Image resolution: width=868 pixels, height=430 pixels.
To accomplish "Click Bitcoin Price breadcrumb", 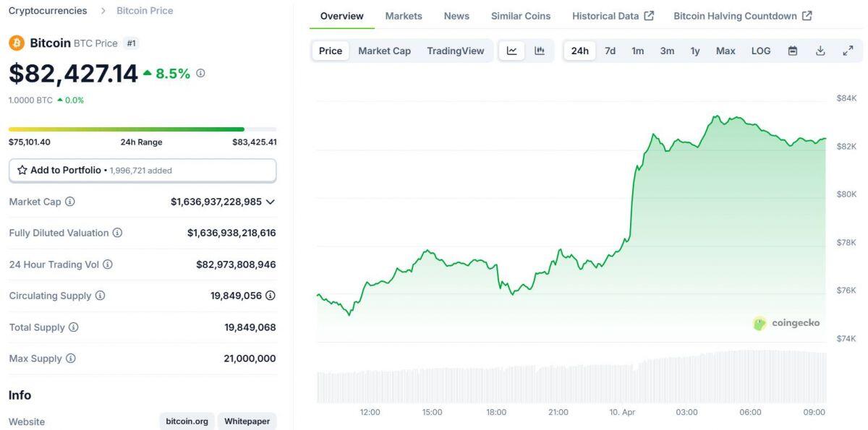I will tap(145, 11).
